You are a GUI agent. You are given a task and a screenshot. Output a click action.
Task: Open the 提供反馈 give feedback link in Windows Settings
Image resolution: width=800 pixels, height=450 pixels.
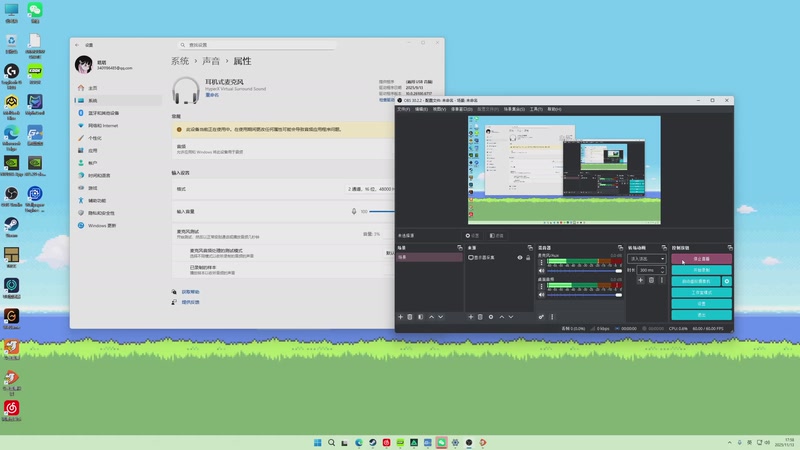pos(190,302)
